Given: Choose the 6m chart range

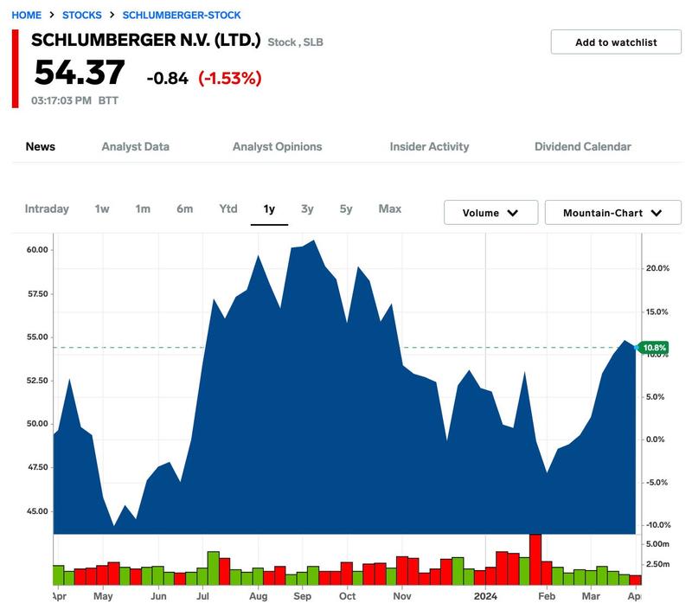Looking at the screenshot, I should pyautogui.click(x=184, y=209).
